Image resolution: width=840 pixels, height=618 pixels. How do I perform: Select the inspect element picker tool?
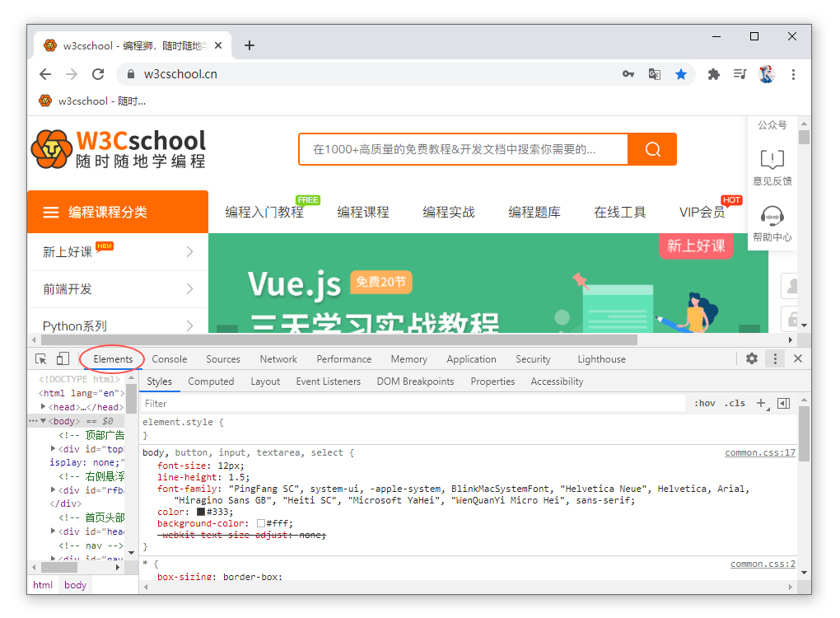41,359
